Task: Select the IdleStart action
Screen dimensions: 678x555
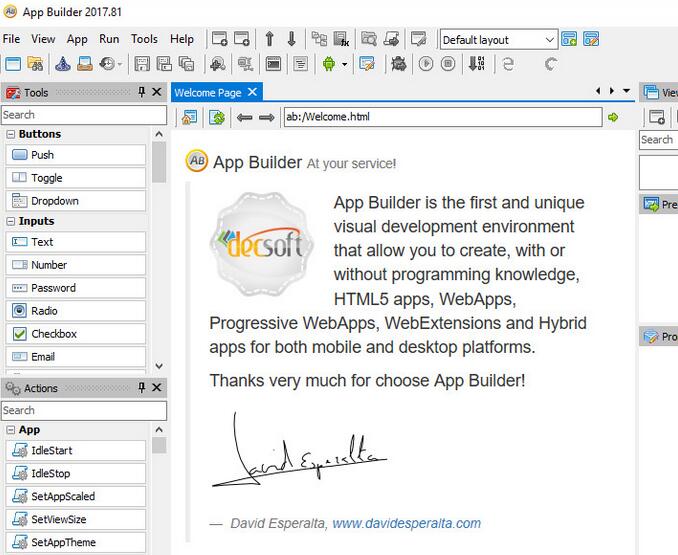Action: pos(76,450)
